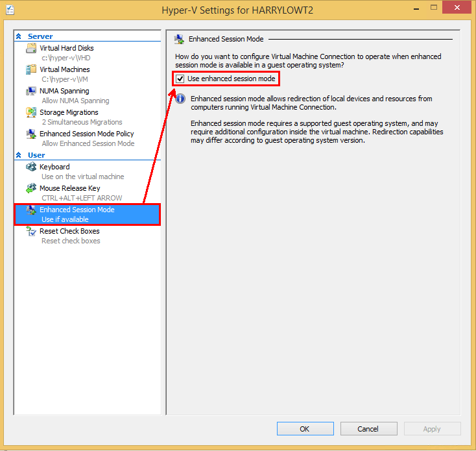Click the blue information icon
Image resolution: width=476 pixels, height=451 pixels.
coord(180,99)
